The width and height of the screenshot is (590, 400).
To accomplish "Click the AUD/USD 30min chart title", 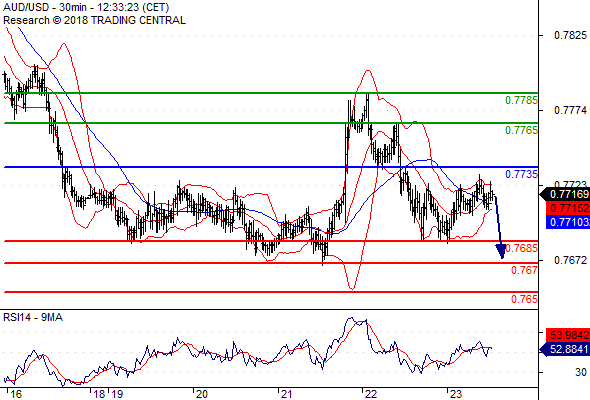I will (x=86, y=7).
